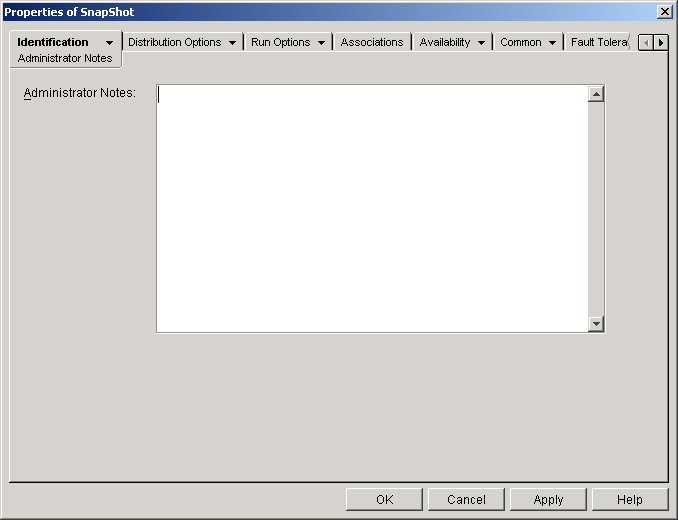Click the tab strip's left scroll arrow
Screen dimensions: 678x520
point(646,42)
